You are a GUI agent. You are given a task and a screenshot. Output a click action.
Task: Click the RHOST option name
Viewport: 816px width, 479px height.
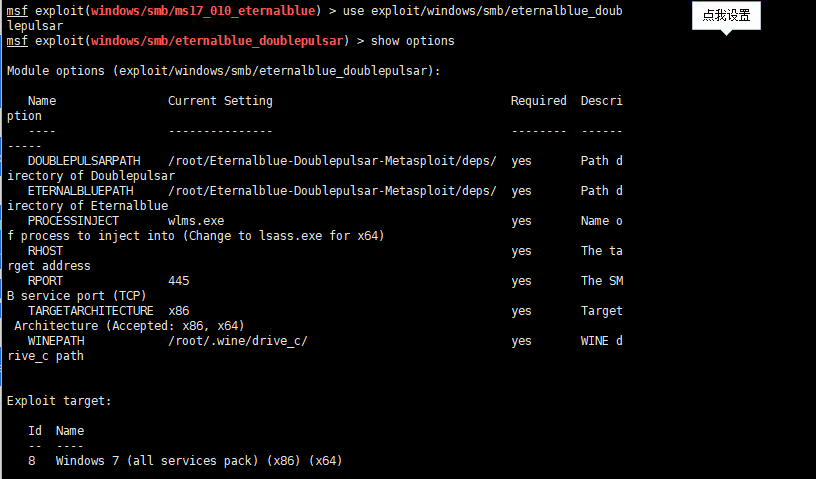pyautogui.click(x=45, y=251)
